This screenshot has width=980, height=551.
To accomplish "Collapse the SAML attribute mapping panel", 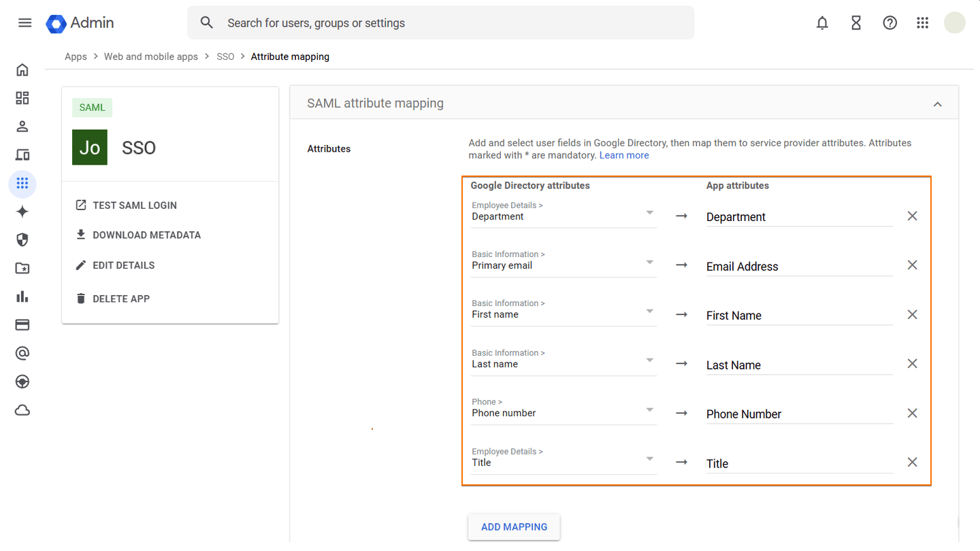I will pos(937,103).
